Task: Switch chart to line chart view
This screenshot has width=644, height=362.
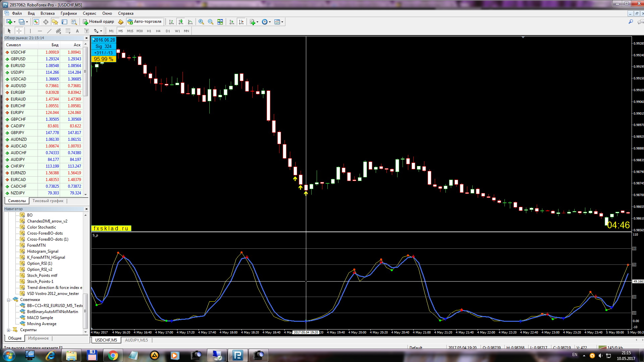Action: pyautogui.click(x=190, y=22)
